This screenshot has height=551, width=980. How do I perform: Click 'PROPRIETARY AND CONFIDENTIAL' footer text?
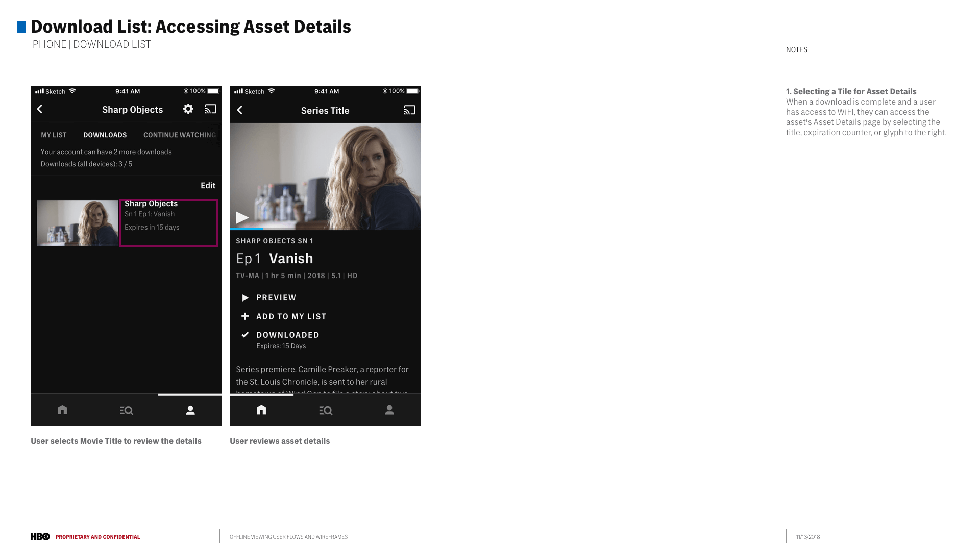[98, 537]
